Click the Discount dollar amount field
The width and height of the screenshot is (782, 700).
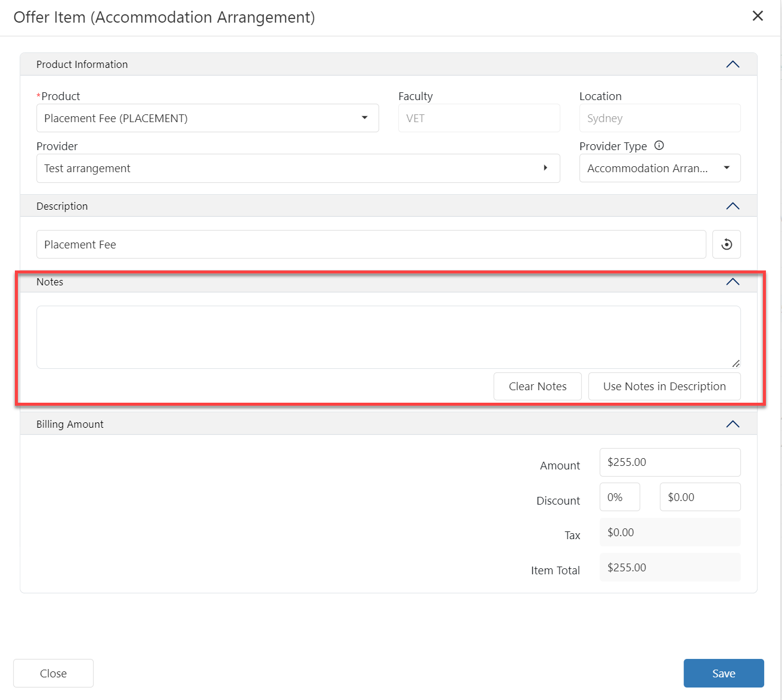pyautogui.click(x=700, y=497)
